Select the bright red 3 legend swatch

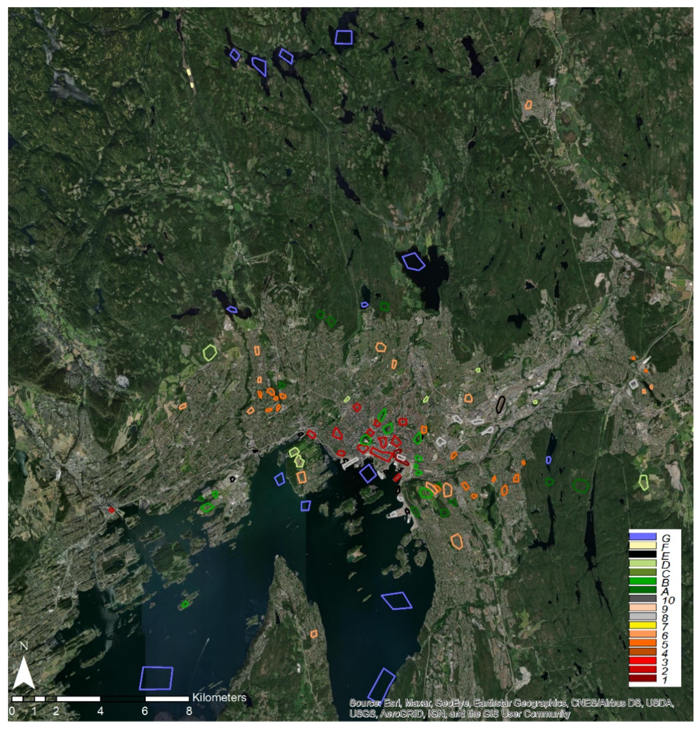(642, 660)
